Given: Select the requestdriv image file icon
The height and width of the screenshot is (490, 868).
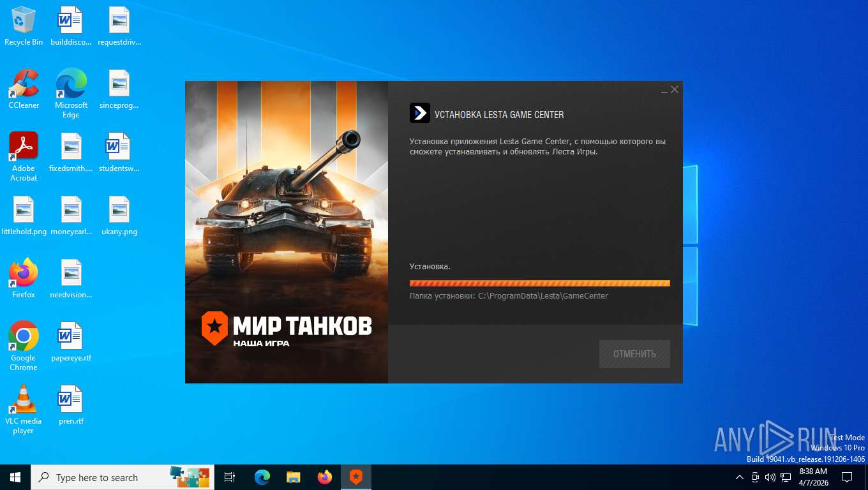Looking at the screenshot, I should pyautogui.click(x=119, y=26).
